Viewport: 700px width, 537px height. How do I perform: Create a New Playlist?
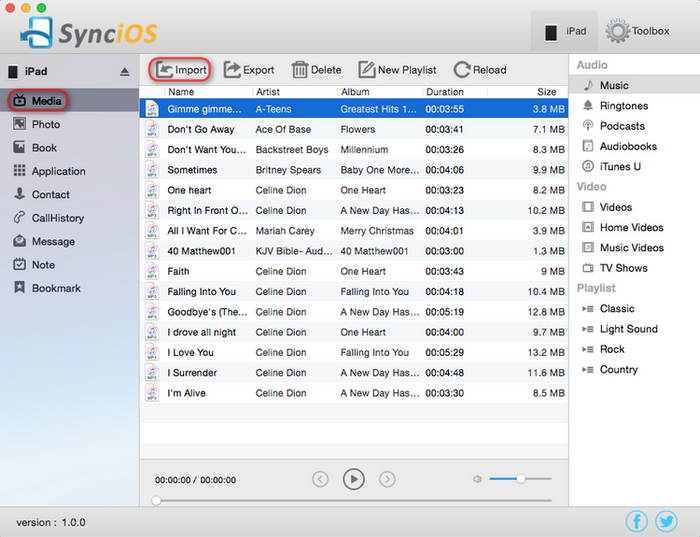[x=397, y=70]
